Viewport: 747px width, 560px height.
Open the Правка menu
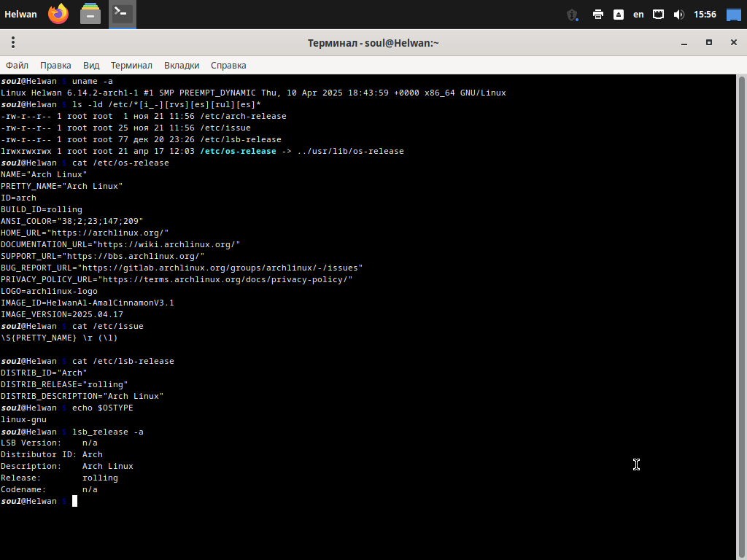tap(55, 65)
